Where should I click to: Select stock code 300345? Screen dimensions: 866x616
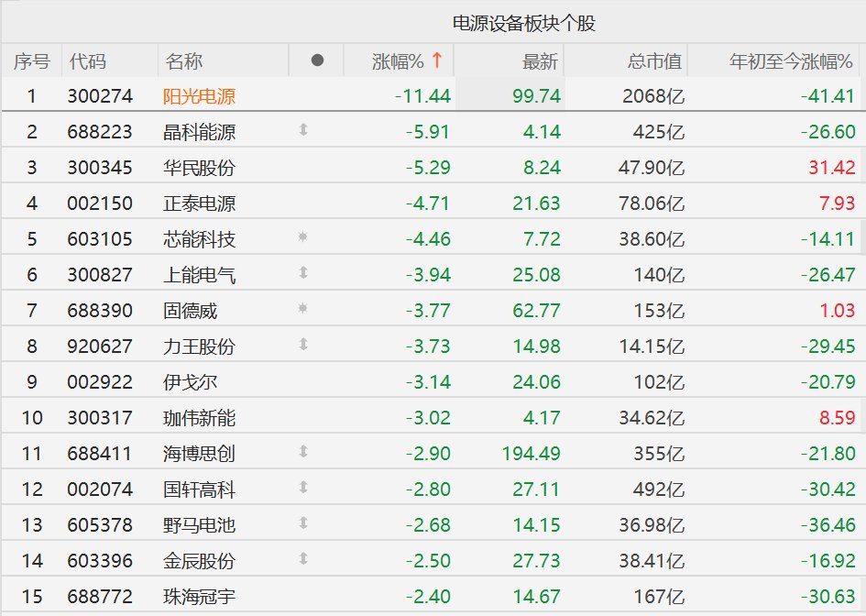coord(100,168)
